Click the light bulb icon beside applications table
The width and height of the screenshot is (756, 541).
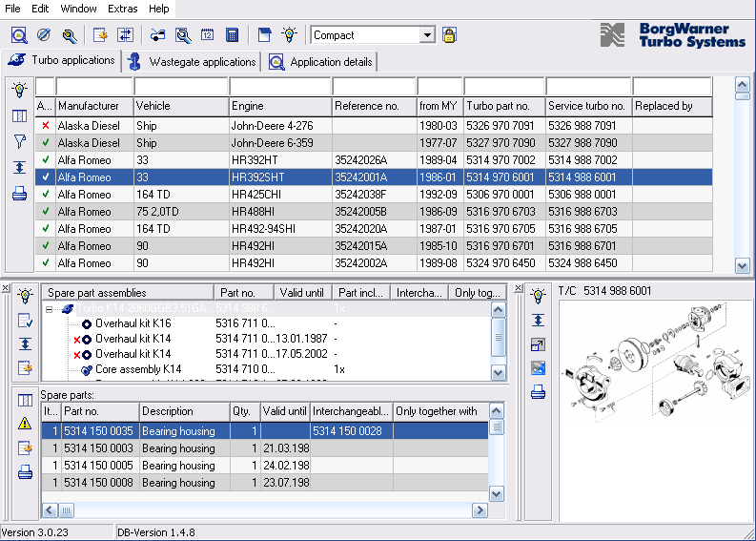coord(19,90)
